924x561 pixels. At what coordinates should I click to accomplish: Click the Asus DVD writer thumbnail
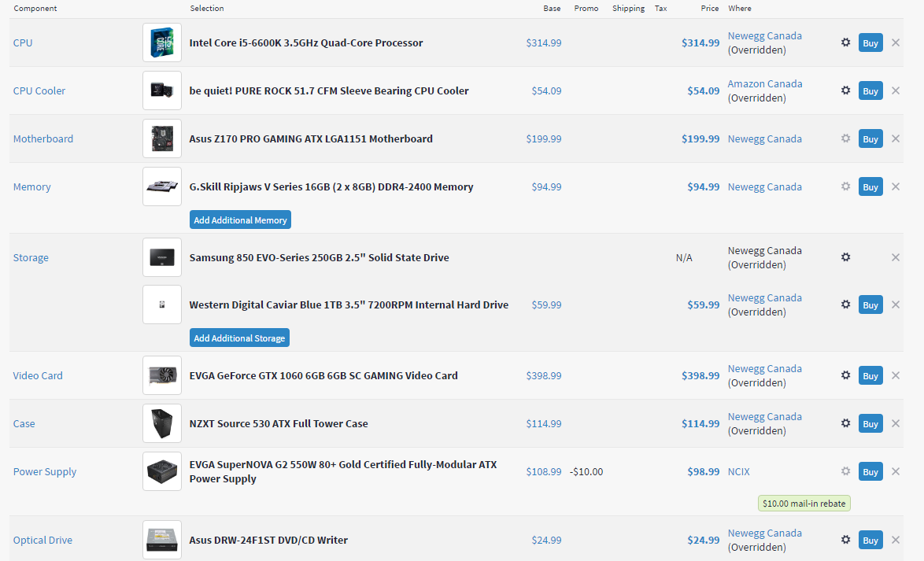coord(162,539)
